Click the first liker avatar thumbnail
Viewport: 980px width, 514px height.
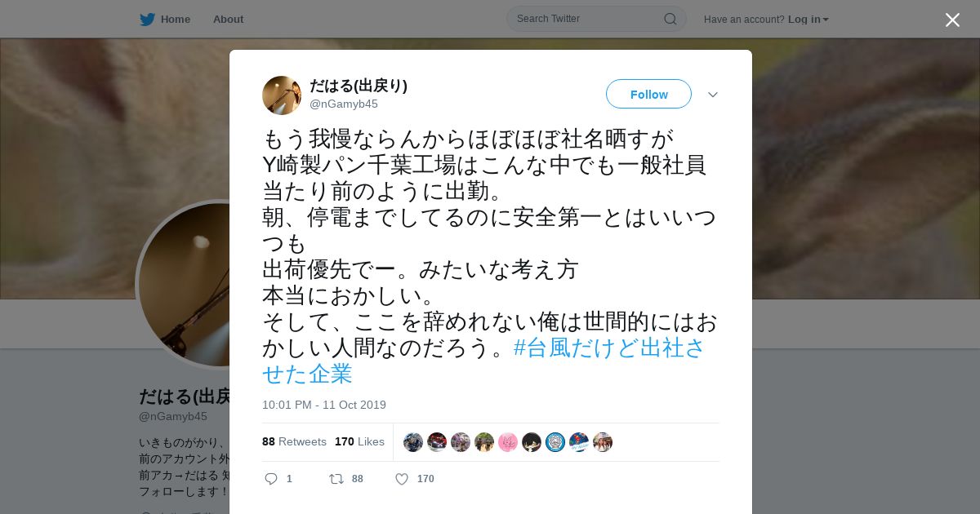point(413,442)
